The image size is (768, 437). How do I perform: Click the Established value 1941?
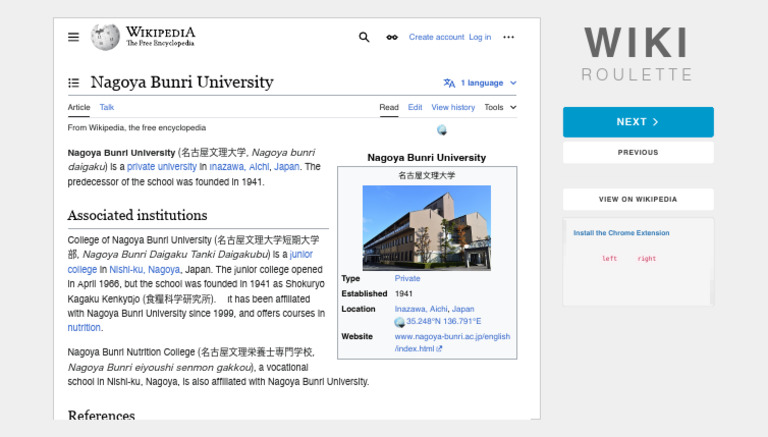coord(404,293)
